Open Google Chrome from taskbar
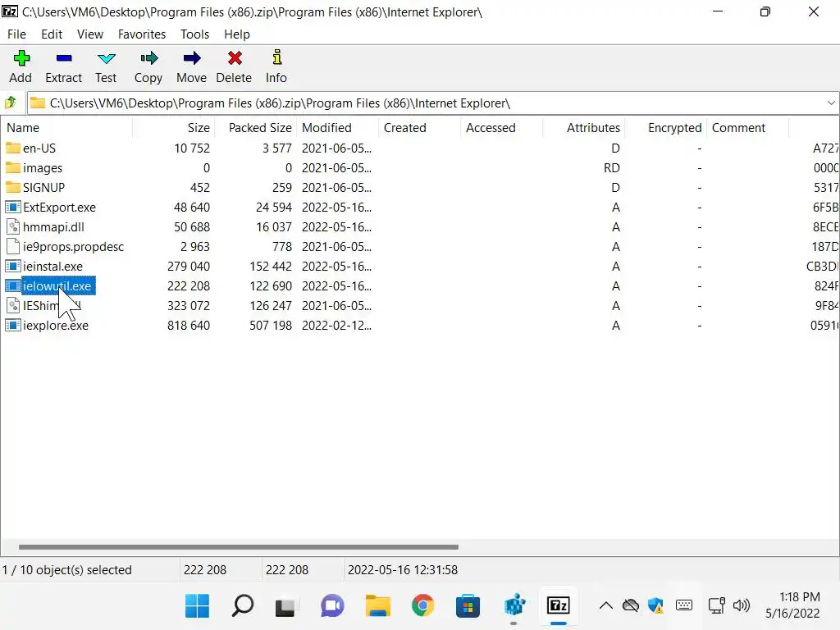The image size is (840, 630). point(422,606)
